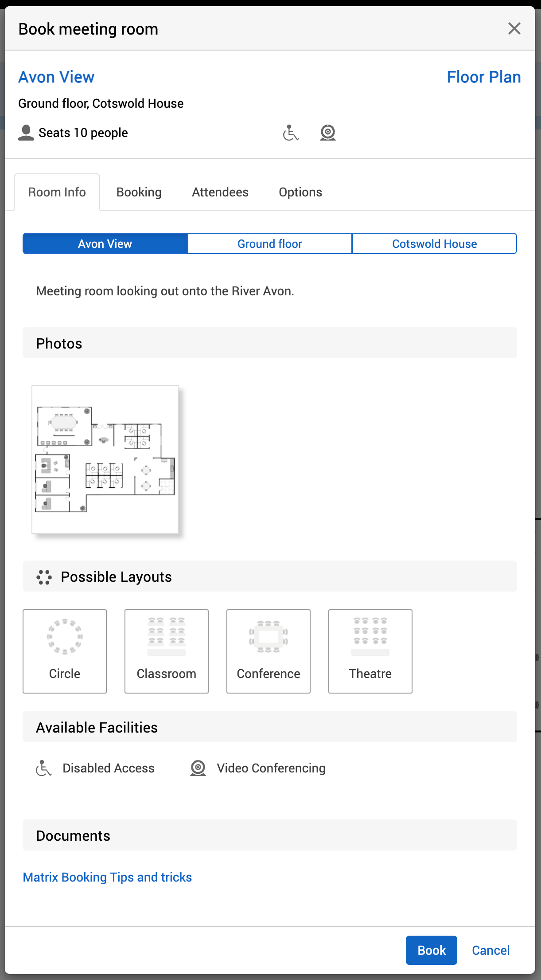Show the Ground floor info segment
Viewport: 541px width, 980px height.
click(x=270, y=244)
